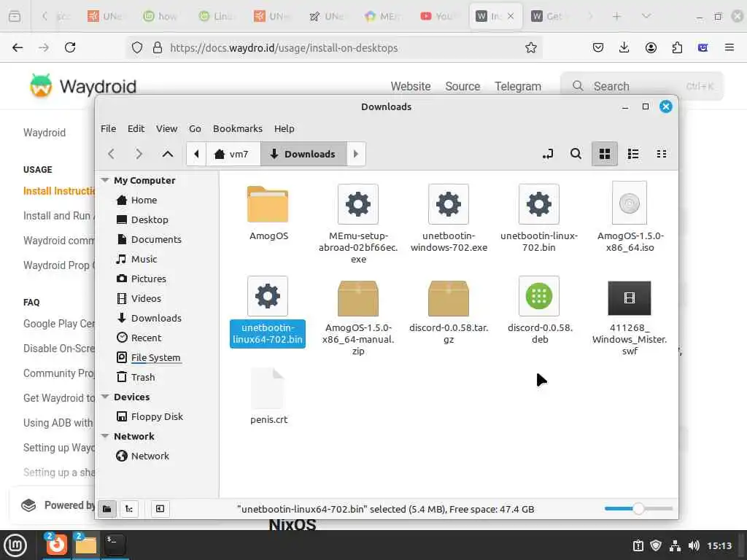Go back in the file manager
The image size is (747, 560).
point(111,154)
